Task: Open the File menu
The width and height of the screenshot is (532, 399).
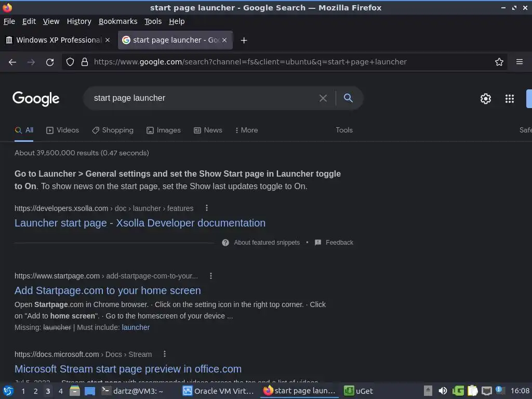Action: [x=9, y=21]
